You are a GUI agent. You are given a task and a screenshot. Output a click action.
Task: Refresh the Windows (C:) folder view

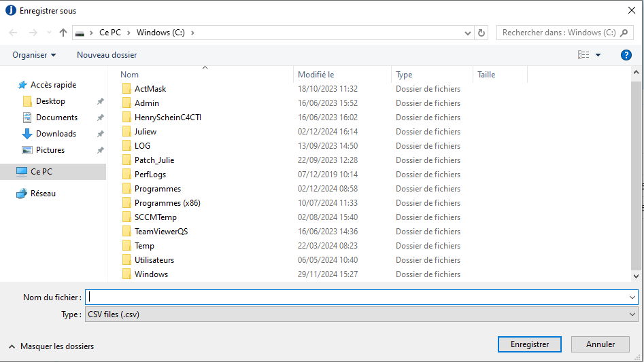(481, 33)
